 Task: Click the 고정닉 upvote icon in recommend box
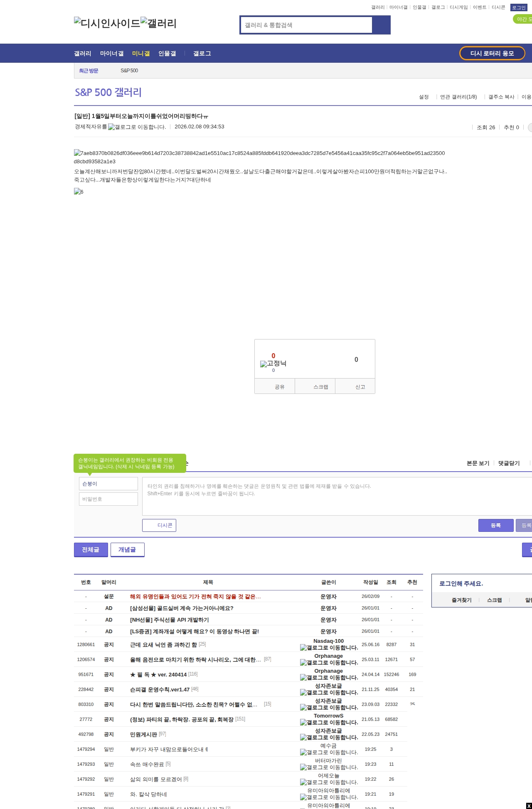[x=273, y=364]
